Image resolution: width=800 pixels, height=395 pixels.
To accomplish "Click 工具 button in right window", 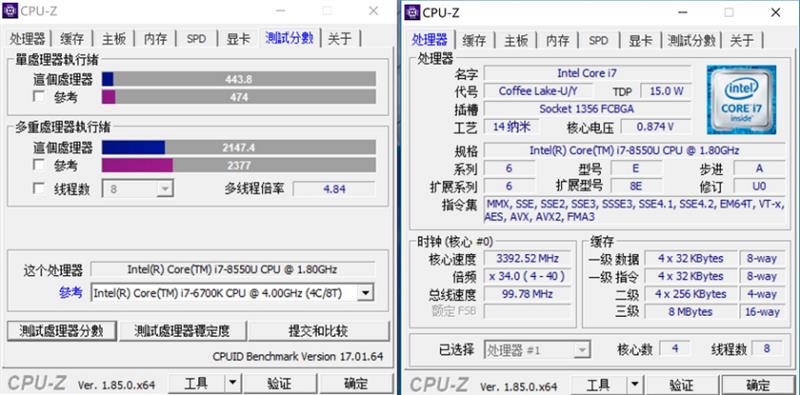I will (598, 384).
